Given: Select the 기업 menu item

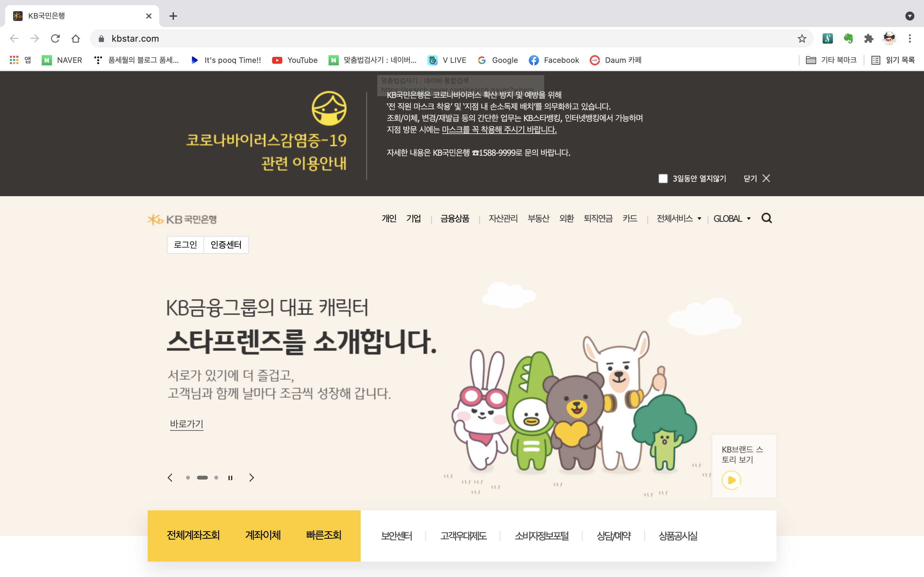Looking at the screenshot, I should click(414, 219).
